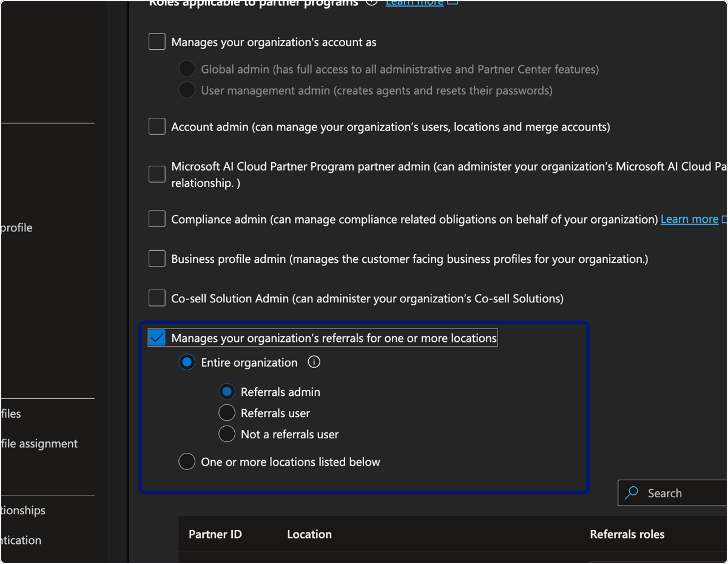Click the Partner ID column header
The width and height of the screenshot is (728, 564).
pos(215,534)
